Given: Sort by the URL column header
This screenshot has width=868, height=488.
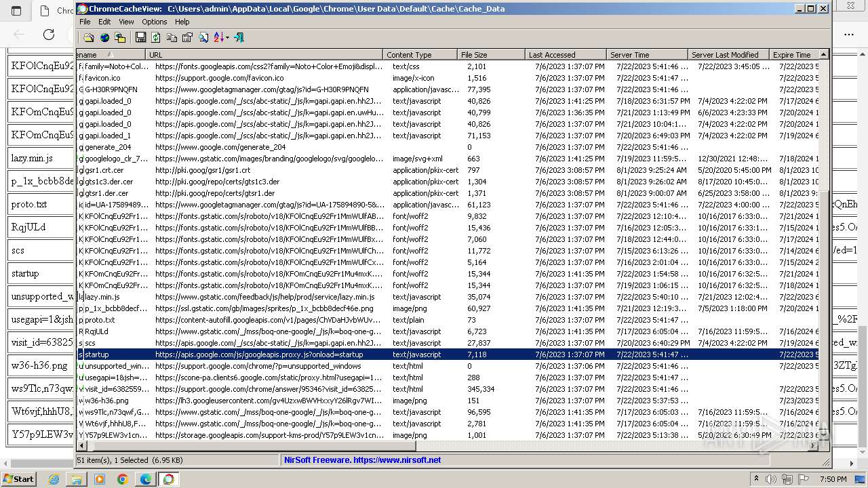Looking at the screenshot, I should point(264,55).
